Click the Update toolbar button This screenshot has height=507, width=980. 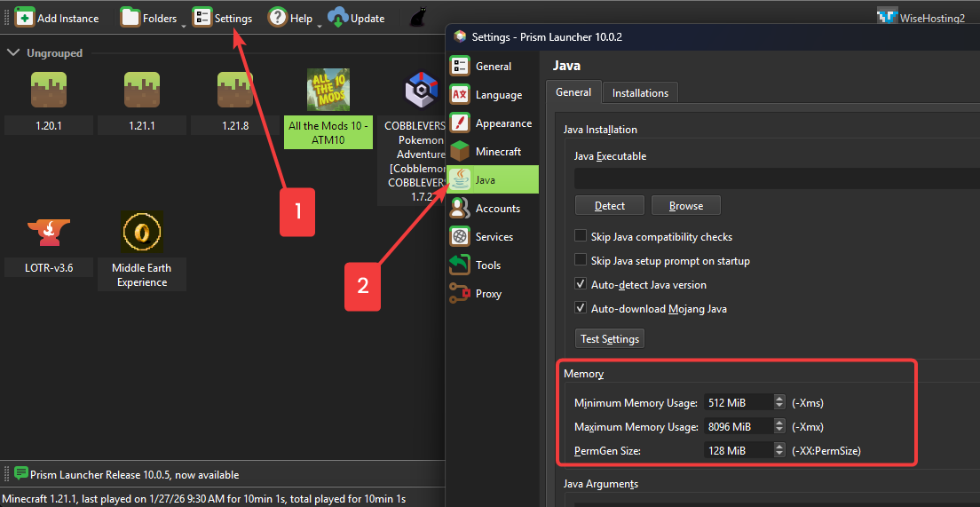[x=356, y=18]
